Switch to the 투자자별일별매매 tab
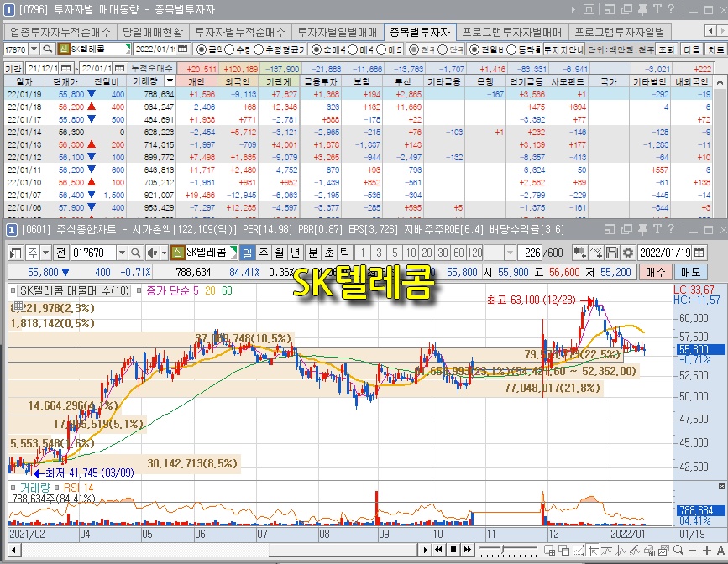The height and width of the screenshot is (564, 728). coord(337,32)
